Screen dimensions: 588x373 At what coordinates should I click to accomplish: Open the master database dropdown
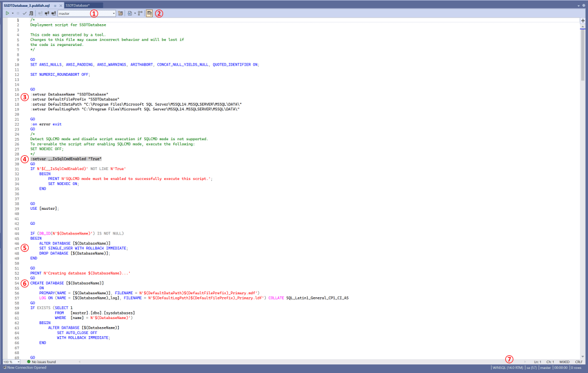click(x=113, y=13)
